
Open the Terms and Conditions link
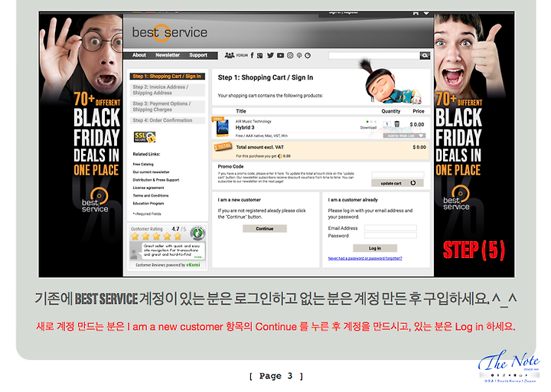coord(151,195)
